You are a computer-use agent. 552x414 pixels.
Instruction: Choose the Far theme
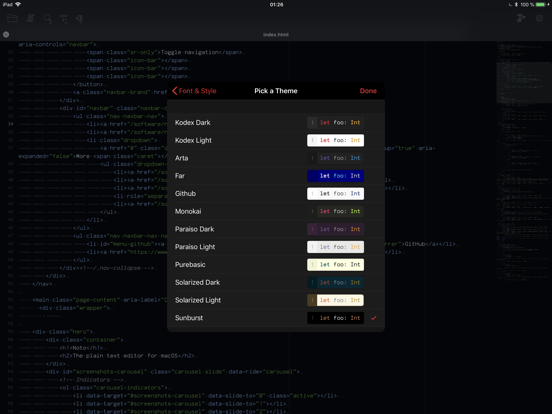tap(276, 176)
